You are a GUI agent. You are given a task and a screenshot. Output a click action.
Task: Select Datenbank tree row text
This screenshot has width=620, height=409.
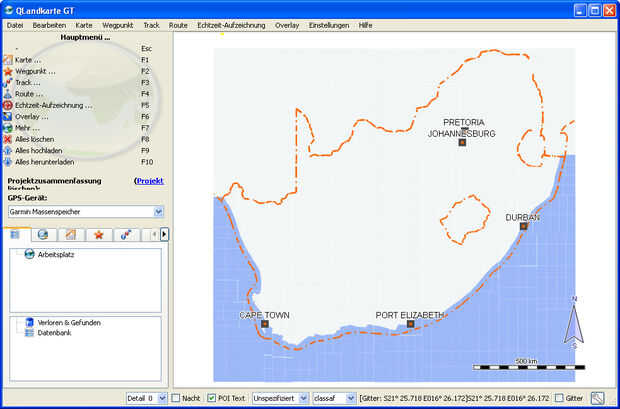point(55,333)
